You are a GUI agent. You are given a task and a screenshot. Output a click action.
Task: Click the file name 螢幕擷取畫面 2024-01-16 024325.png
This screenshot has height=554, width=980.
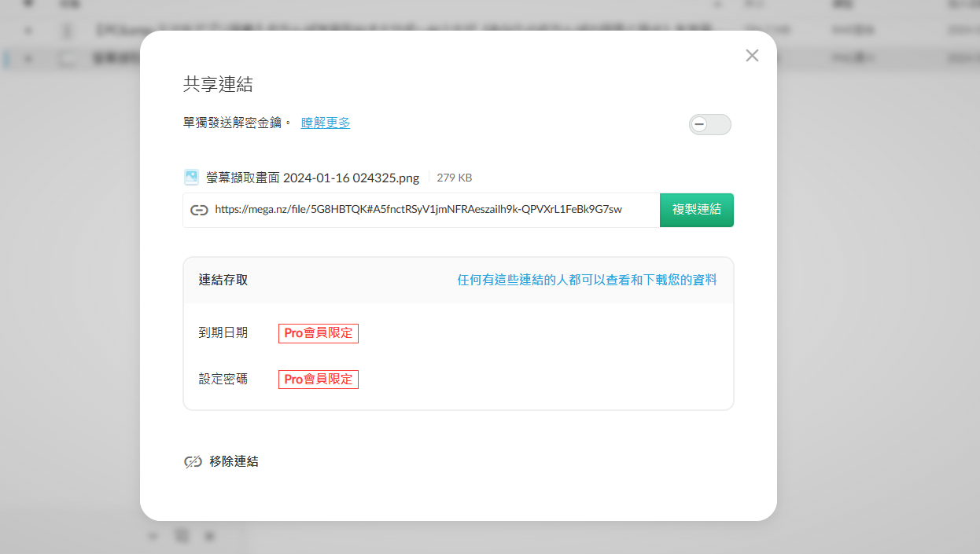click(312, 178)
